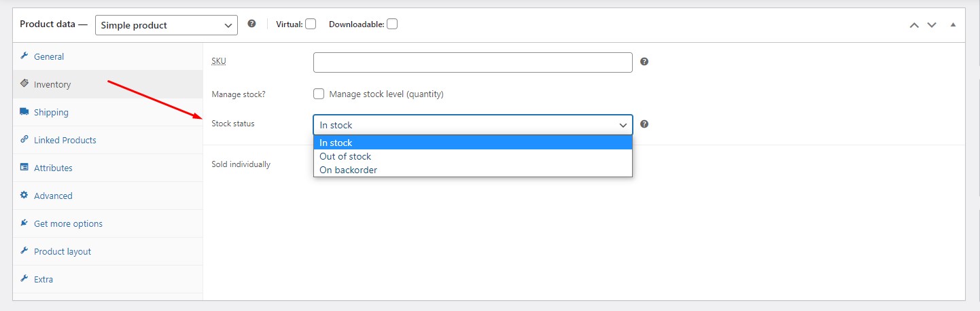Click the help icon next to SKU field
Image resolution: width=980 pixels, height=311 pixels.
click(x=644, y=61)
